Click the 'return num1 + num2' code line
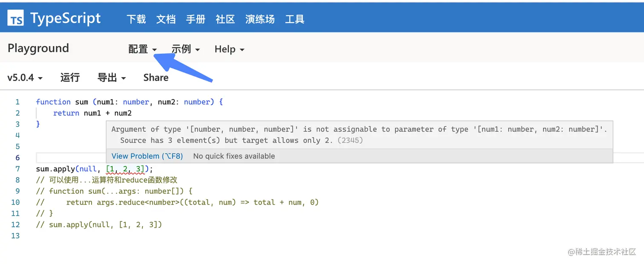This screenshot has height=264, width=644. [x=92, y=113]
